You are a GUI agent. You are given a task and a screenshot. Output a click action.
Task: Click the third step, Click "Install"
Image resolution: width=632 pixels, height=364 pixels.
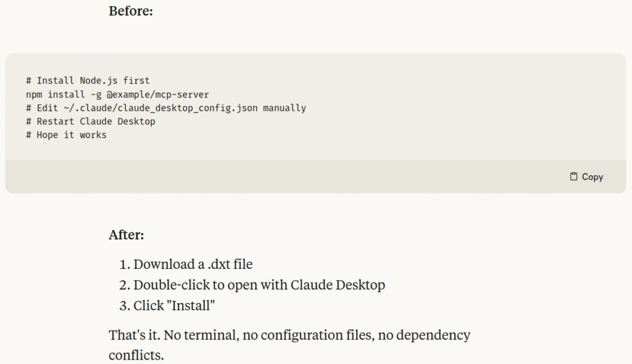tap(174, 305)
